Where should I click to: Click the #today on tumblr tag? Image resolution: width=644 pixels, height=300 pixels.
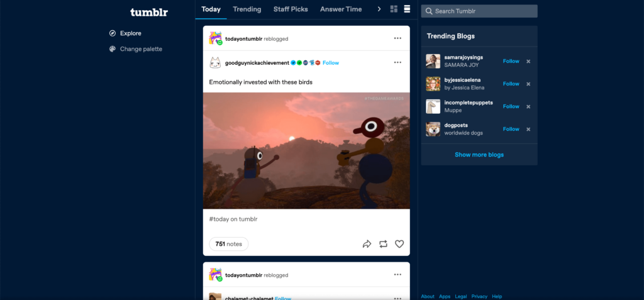click(233, 219)
